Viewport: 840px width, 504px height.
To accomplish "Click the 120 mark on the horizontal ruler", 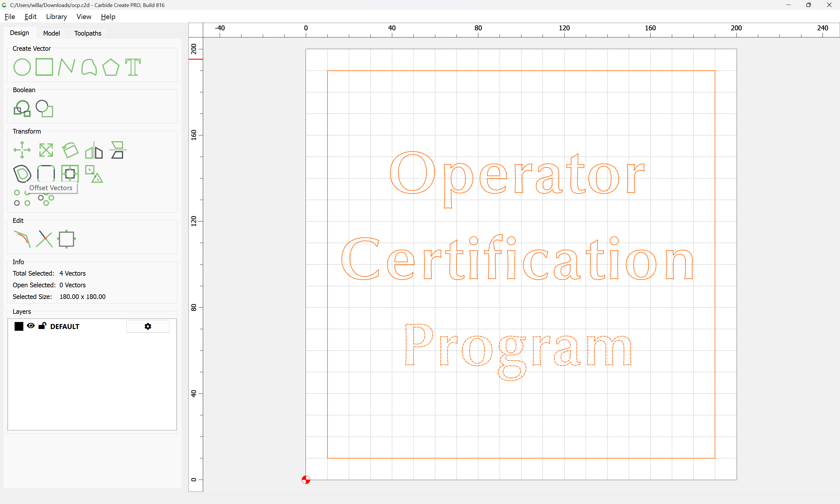I will pos(564,28).
